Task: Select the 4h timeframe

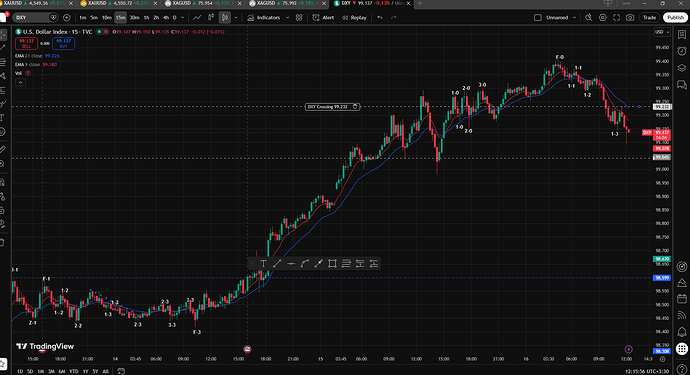Action: pyautogui.click(x=166, y=18)
